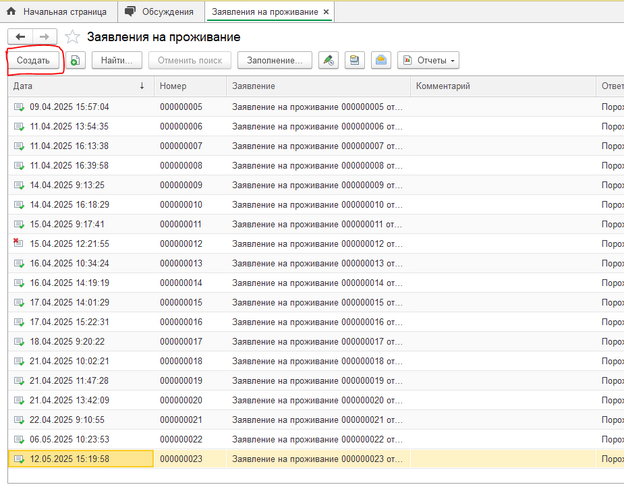This screenshot has height=489, width=624.
Task: Click the save diskette icon in toolbar
Action: click(355, 60)
